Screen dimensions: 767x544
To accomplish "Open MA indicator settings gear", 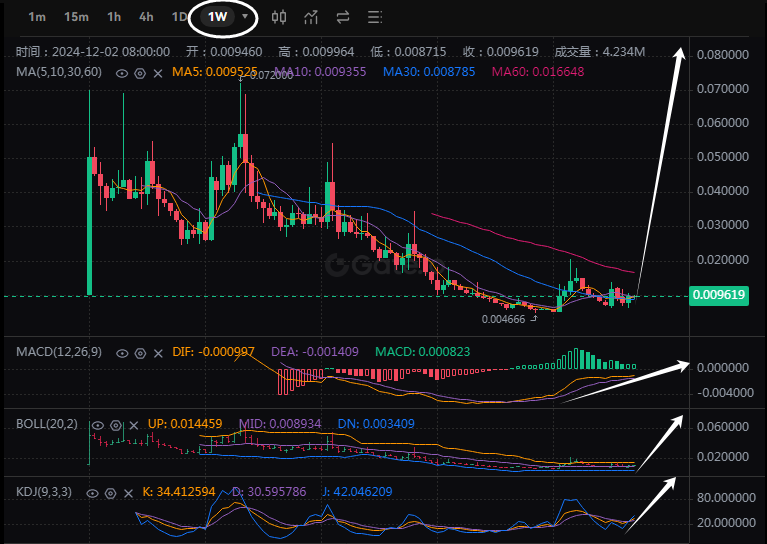I will (x=140, y=73).
